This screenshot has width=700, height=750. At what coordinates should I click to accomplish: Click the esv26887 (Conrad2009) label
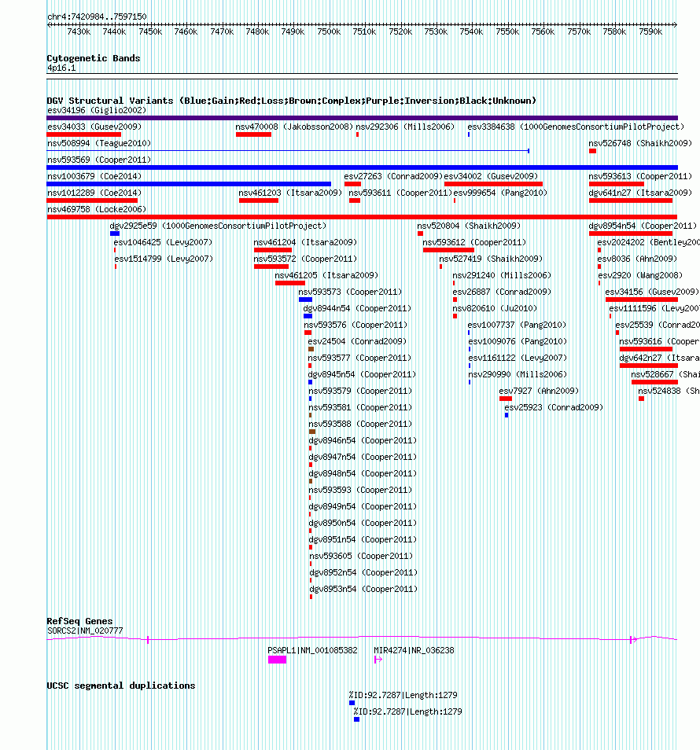click(502, 292)
